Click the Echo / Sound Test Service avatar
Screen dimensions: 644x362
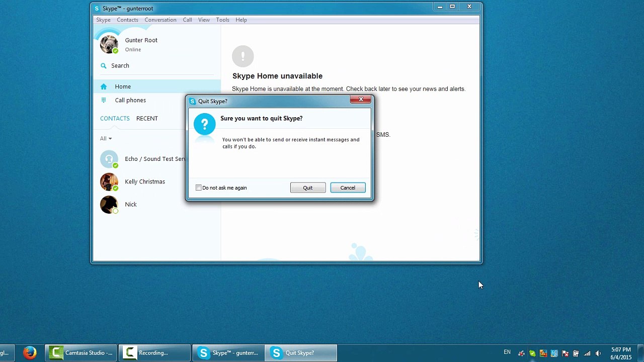tap(109, 159)
